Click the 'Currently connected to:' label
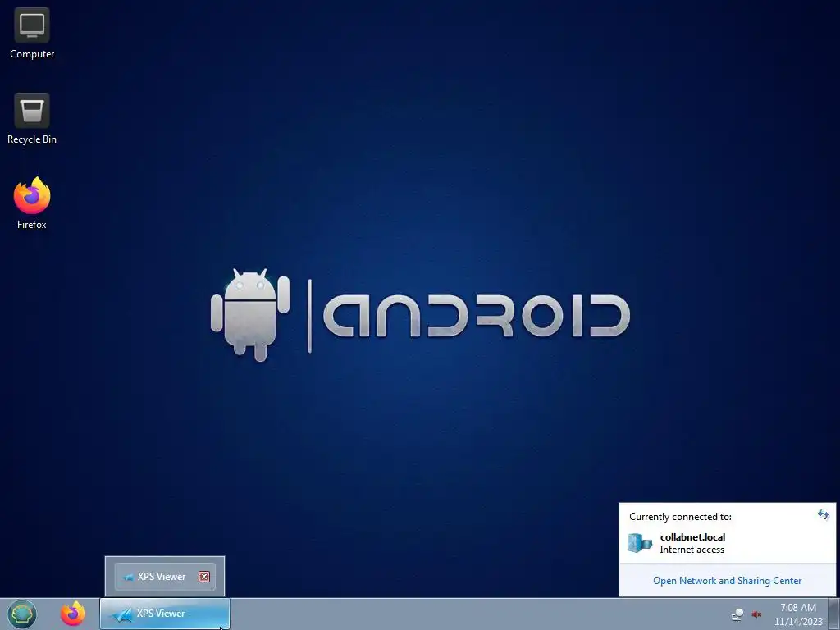The width and height of the screenshot is (840, 630). point(680,517)
